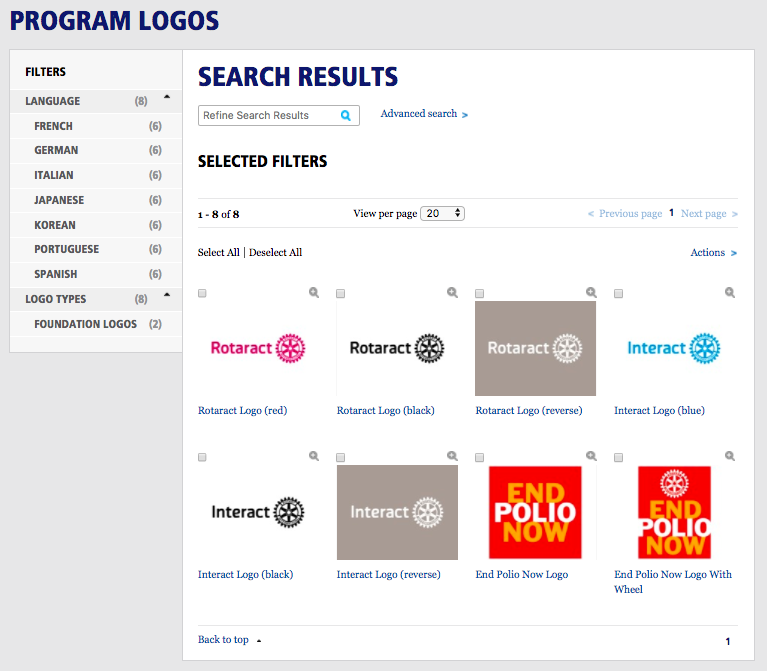Focus the Refine Search Results field
The height and width of the screenshot is (671, 767).
[270, 115]
